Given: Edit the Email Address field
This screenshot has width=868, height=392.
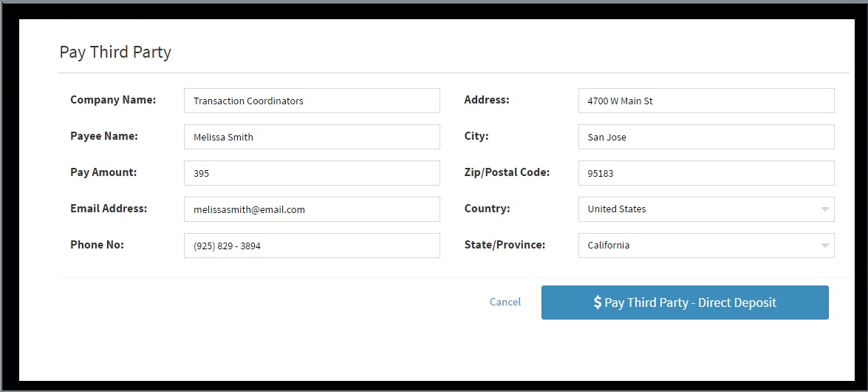Looking at the screenshot, I should (x=312, y=209).
